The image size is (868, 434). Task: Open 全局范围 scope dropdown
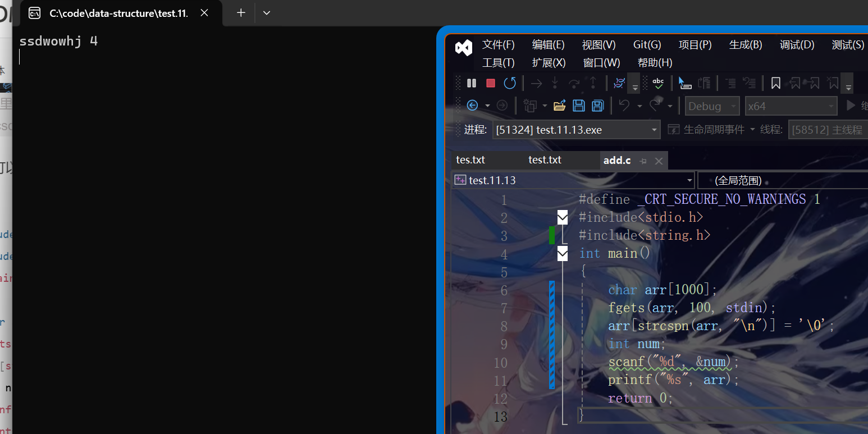click(783, 180)
